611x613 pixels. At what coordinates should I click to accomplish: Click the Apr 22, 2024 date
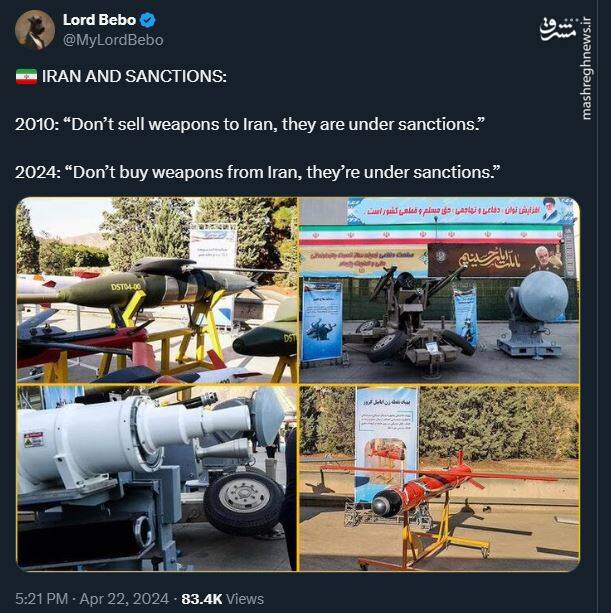click(124, 599)
